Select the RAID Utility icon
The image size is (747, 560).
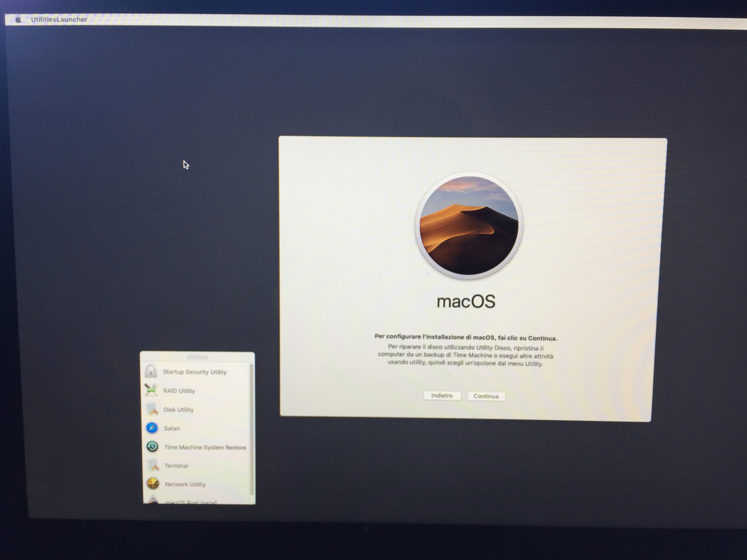click(x=151, y=390)
